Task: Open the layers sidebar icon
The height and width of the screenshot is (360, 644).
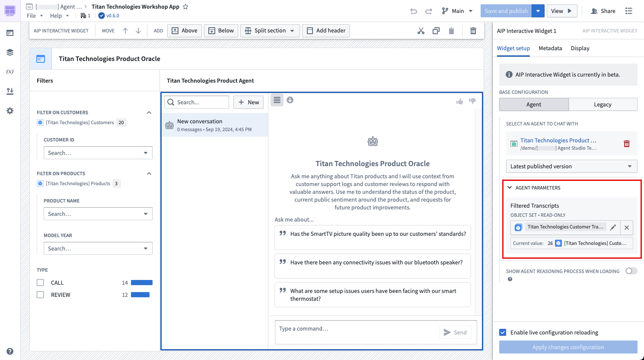Action: coord(10,52)
